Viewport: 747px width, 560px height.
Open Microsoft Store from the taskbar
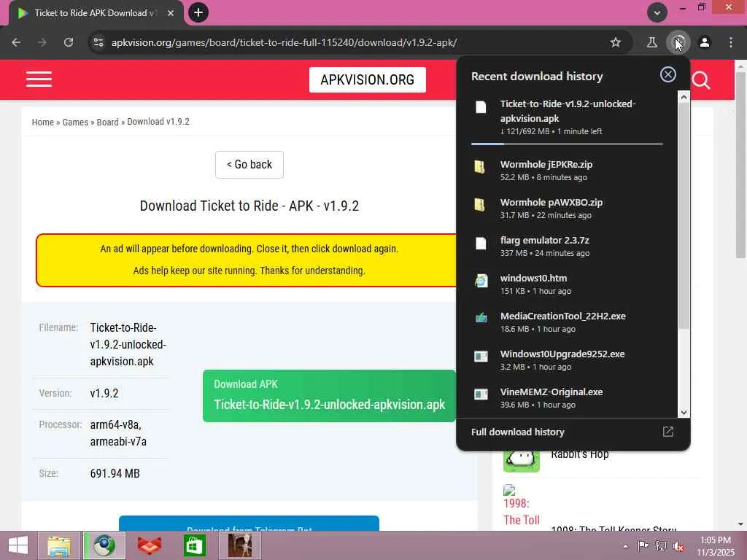click(194, 545)
